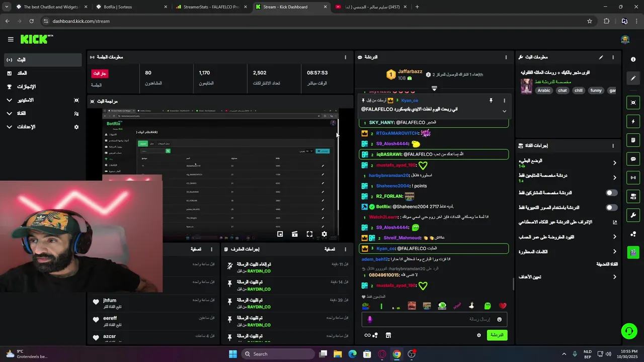This screenshot has width=644, height=362.
Task: Click the green support headset bubble
Action: (x=629, y=331)
